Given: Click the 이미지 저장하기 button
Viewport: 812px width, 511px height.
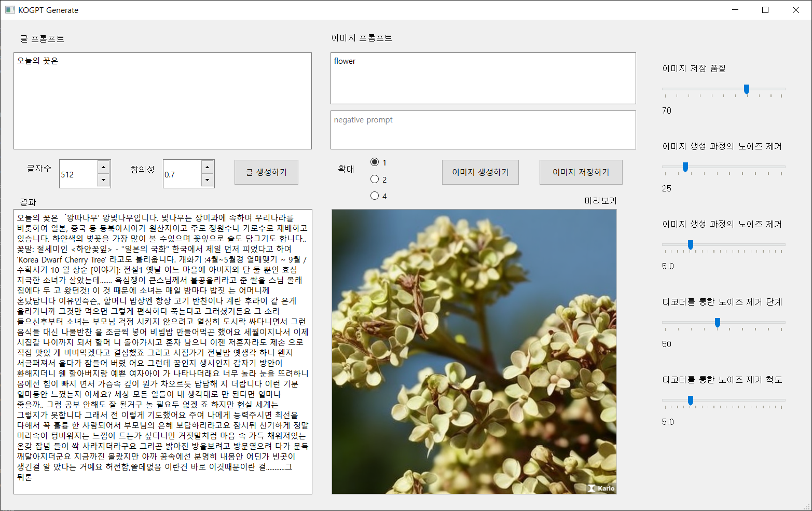Looking at the screenshot, I should (581, 172).
